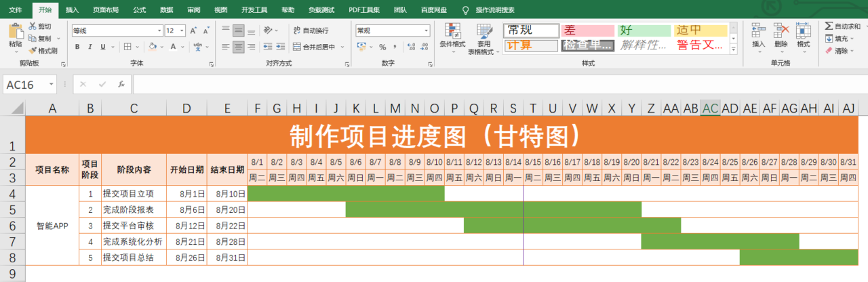Viewport: 868px width, 282px height.
Task: Toggle Underline formatting (U)
Action: click(x=102, y=47)
